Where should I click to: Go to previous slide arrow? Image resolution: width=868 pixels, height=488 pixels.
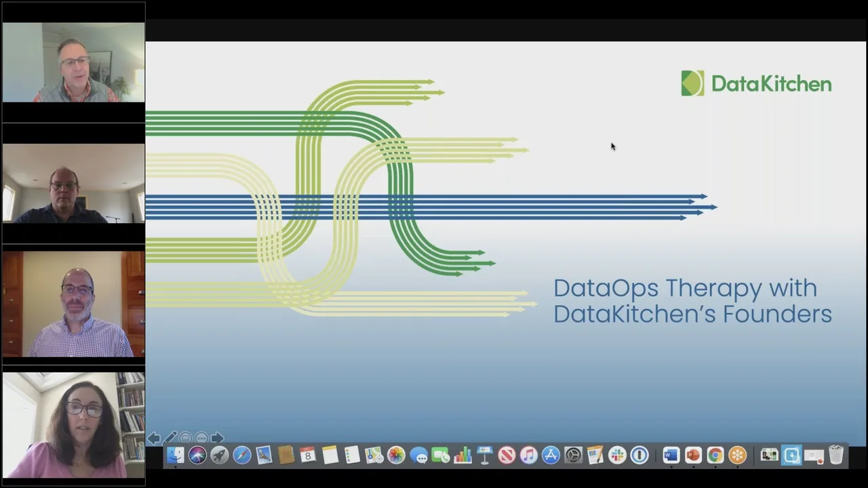click(x=154, y=438)
